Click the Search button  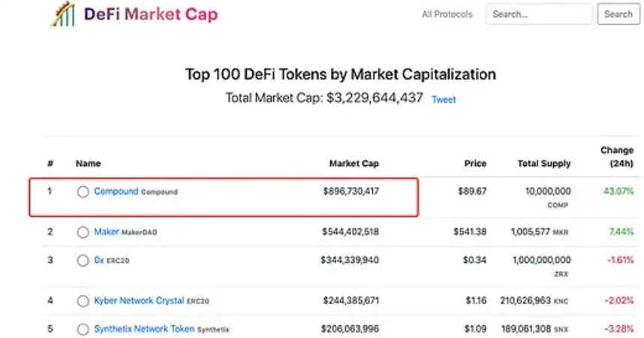(618, 14)
